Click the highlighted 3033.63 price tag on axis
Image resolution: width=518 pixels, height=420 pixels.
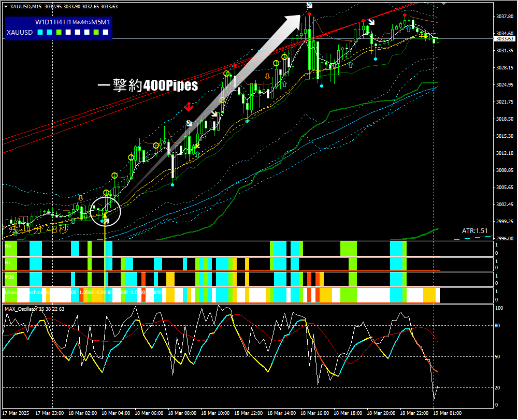pyautogui.click(x=505, y=39)
